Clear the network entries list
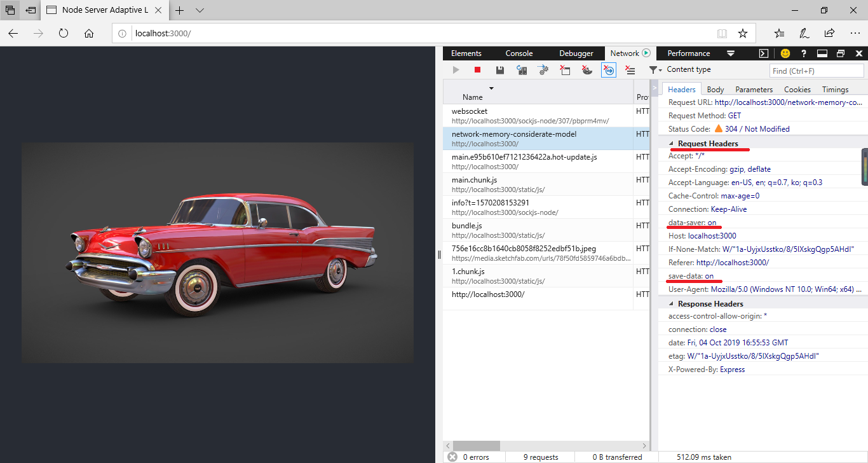868x463 pixels. 630,70
